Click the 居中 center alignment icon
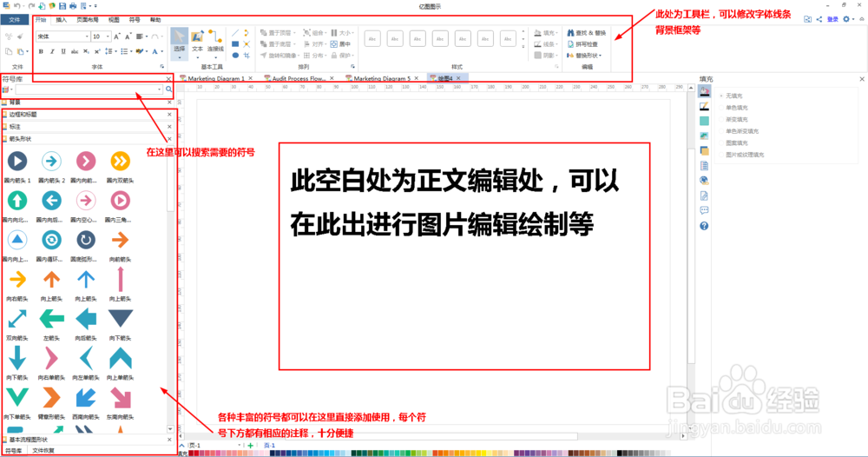 340,43
